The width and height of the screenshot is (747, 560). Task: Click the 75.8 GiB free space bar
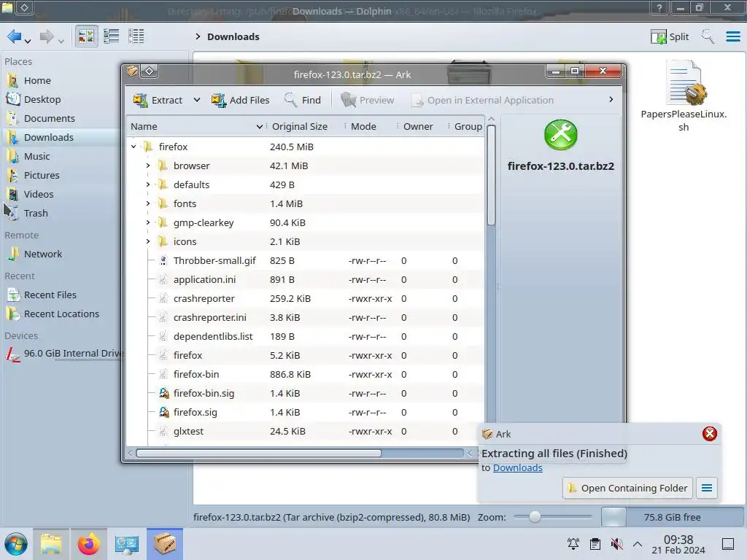point(672,517)
